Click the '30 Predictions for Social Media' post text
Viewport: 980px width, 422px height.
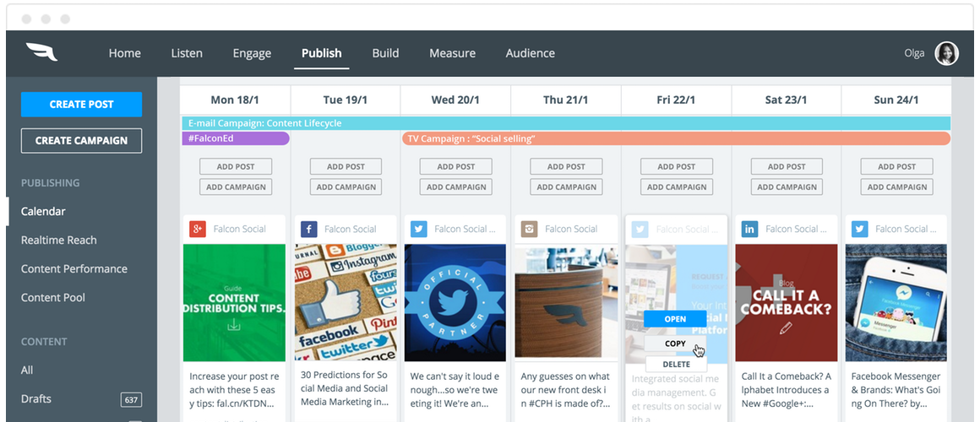pos(345,390)
